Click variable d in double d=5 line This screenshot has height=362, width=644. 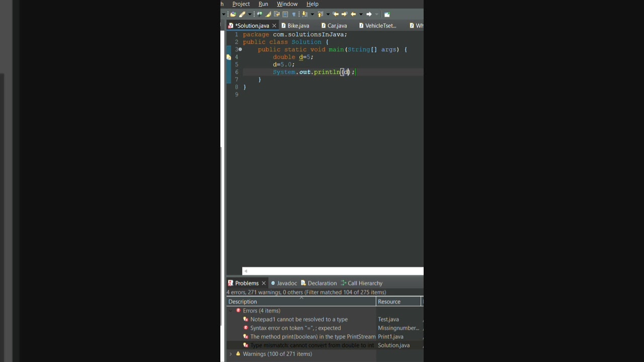click(301, 57)
